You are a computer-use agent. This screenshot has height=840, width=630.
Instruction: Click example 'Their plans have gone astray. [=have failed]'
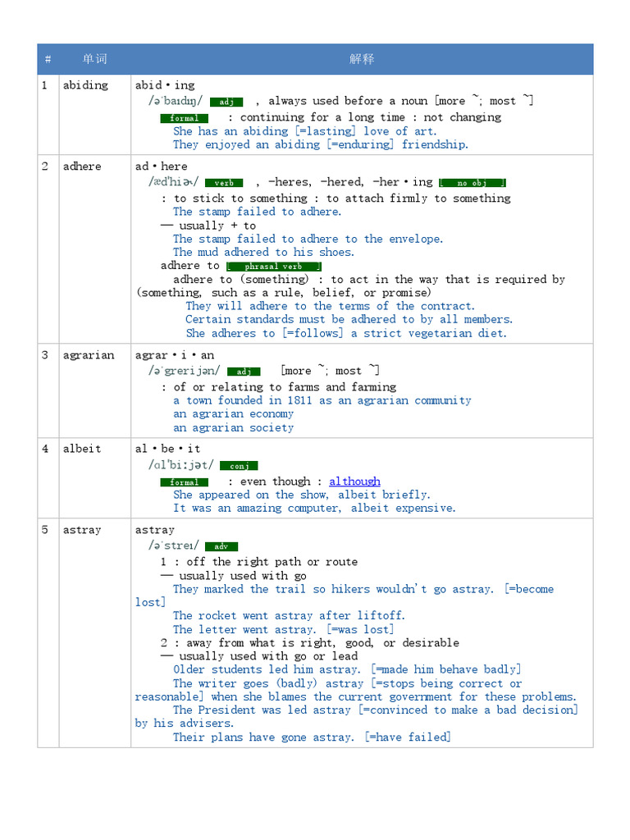click(312, 737)
